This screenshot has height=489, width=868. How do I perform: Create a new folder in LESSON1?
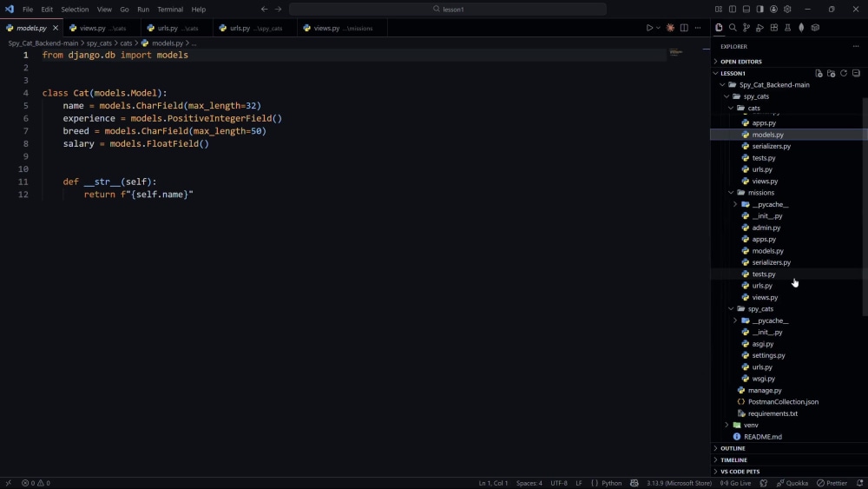click(831, 73)
